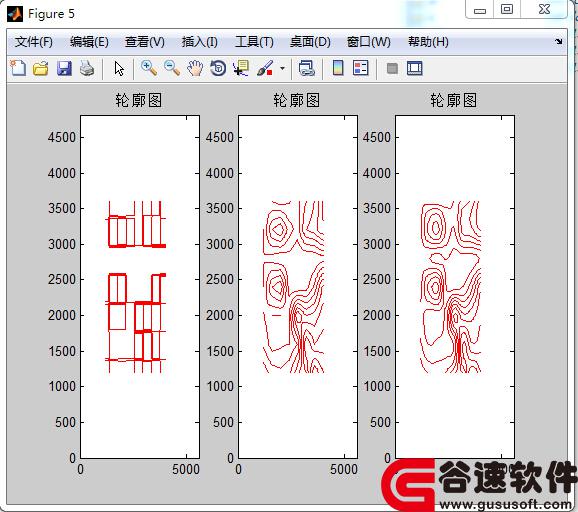The height and width of the screenshot is (512, 578).
Task: Expand the Brush tool dropdown arrow
Action: click(x=282, y=69)
